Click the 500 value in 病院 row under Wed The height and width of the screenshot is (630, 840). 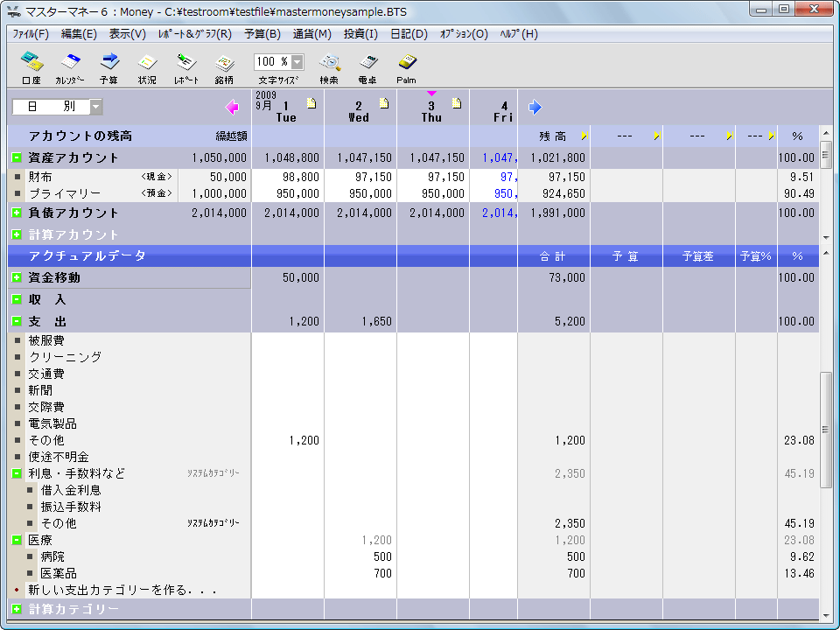click(382, 556)
